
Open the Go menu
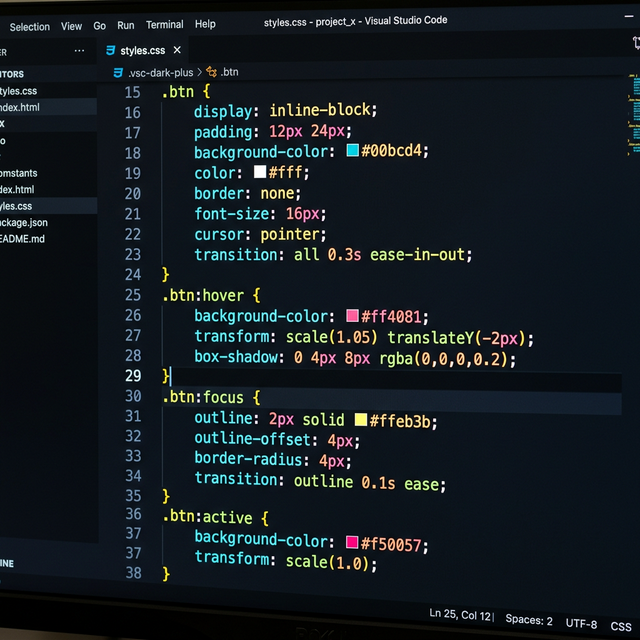tap(100, 26)
